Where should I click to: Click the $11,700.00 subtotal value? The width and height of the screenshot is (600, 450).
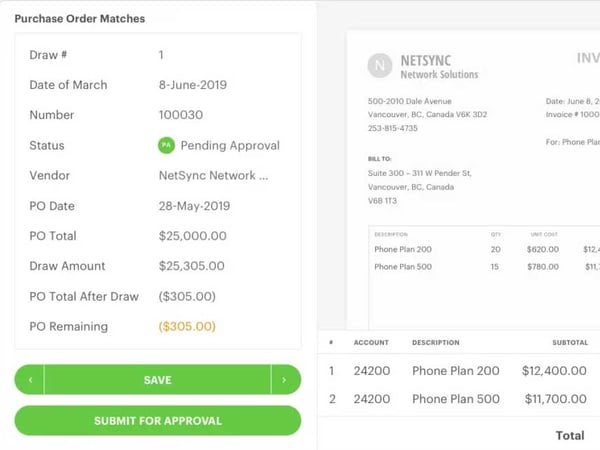coord(555,400)
